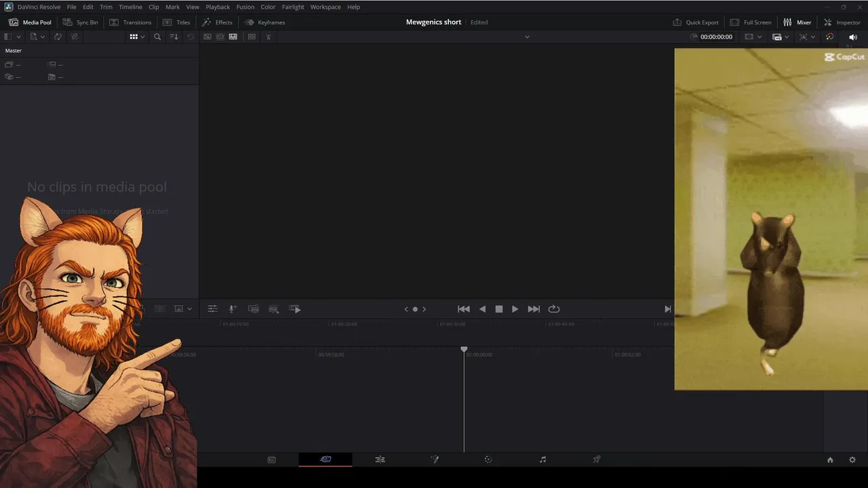Skip to next clip
The height and width of the screenshot is (488, 868).
[534, 309]
